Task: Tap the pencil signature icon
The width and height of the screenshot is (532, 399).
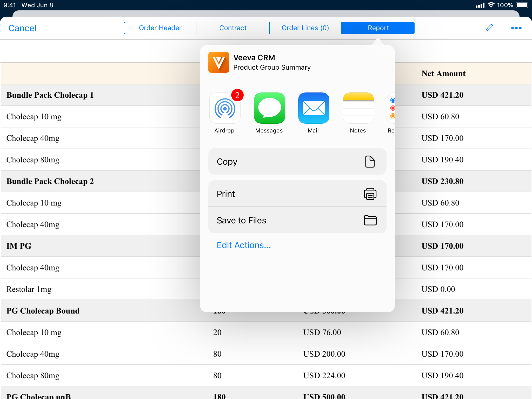Action: (489, 28)
